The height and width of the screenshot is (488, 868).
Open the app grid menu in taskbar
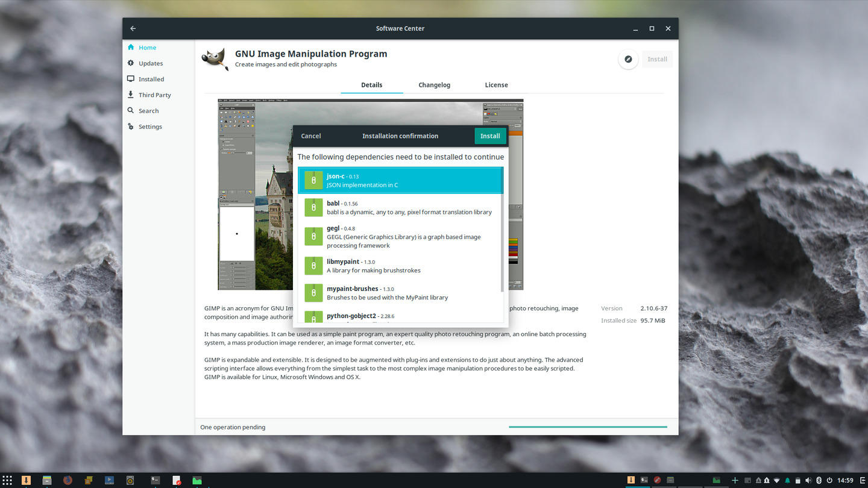coord(7,480)
